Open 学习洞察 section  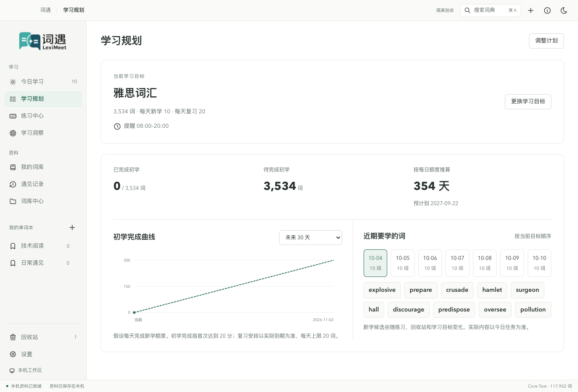click(43, 133)
